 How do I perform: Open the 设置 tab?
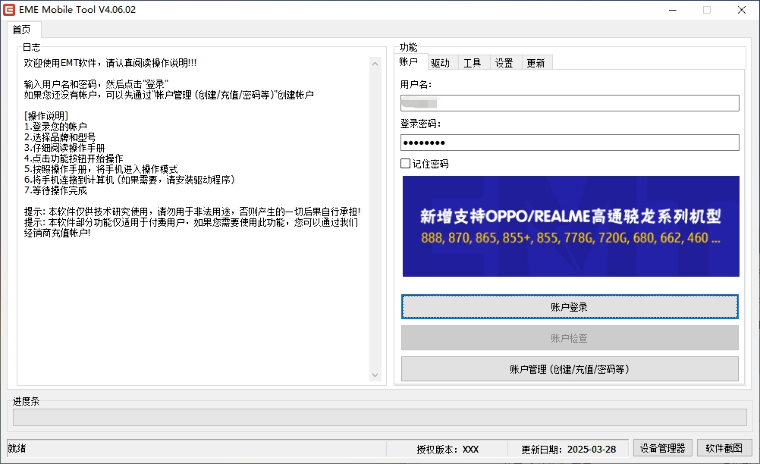coord(504,63)
